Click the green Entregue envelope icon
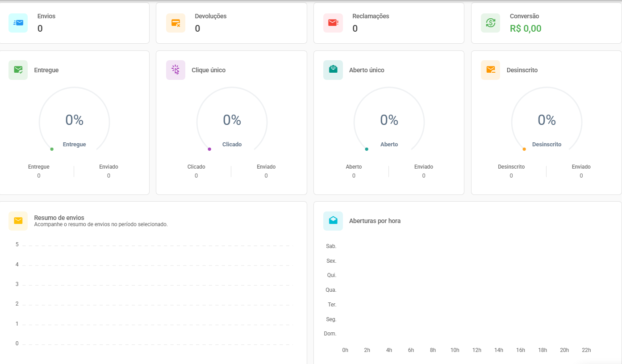Image resolution: width=622 pixels, height=364 pixels. 18,70
